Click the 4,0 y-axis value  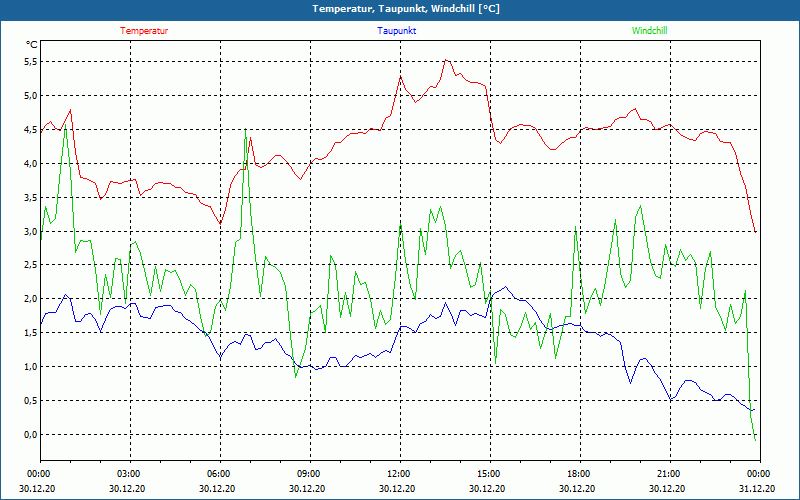click(31, 163)
